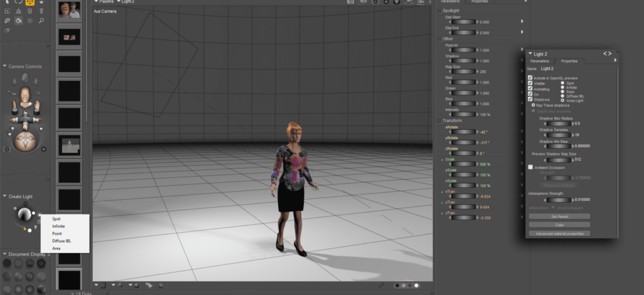
Task: Collapse the Spotlight parameter group
Action: click(440, 10)
